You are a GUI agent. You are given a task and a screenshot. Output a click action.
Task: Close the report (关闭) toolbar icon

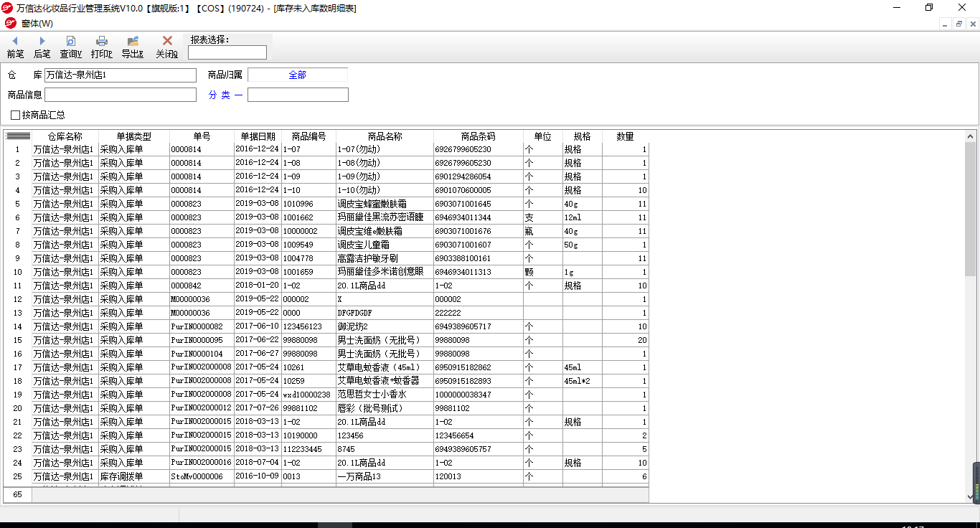pos(167,47)
